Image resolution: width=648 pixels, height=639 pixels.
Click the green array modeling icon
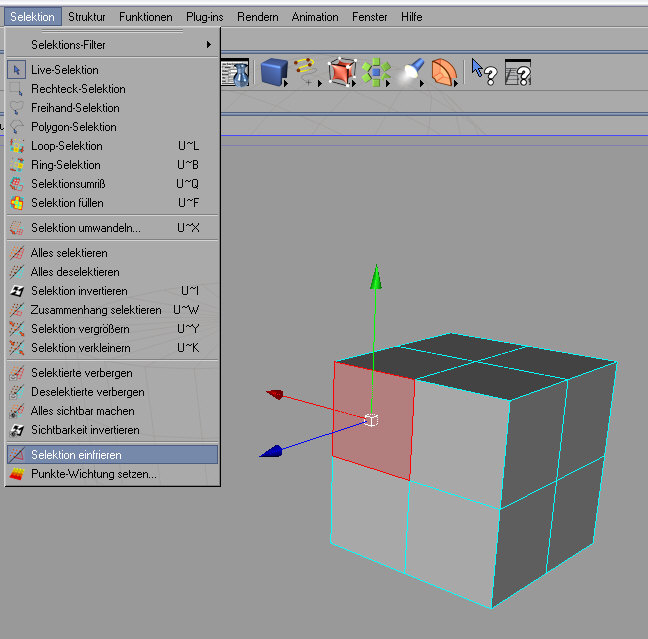point(376,72)
